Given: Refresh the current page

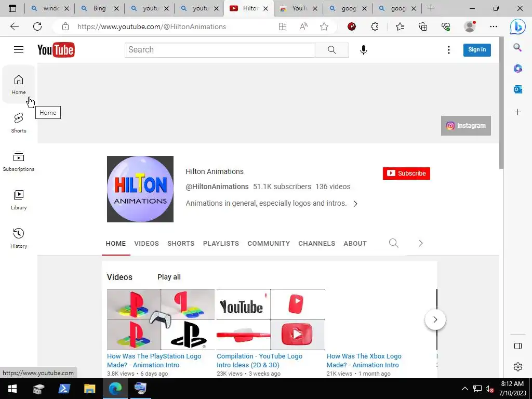Looking at the screenshot, I should (37, 26).
